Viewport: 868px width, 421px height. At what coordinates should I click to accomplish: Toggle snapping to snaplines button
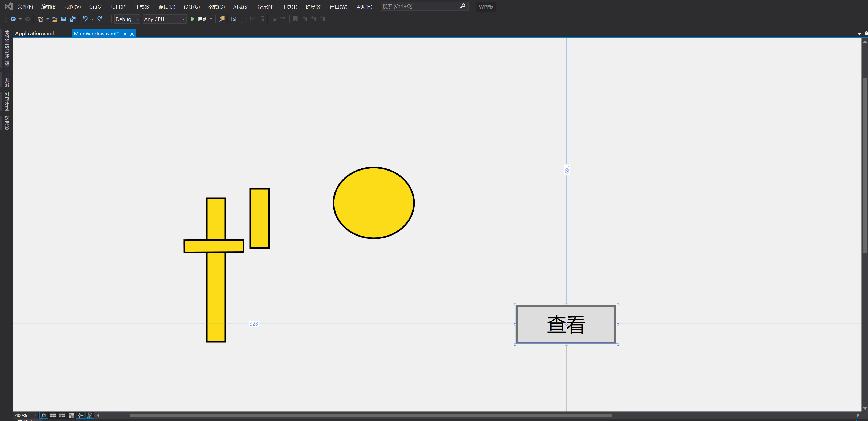tap(80, 415)
